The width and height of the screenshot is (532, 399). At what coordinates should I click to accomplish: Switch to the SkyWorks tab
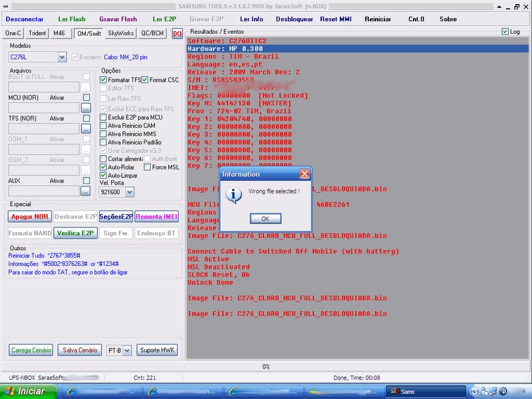coord(121,33)
